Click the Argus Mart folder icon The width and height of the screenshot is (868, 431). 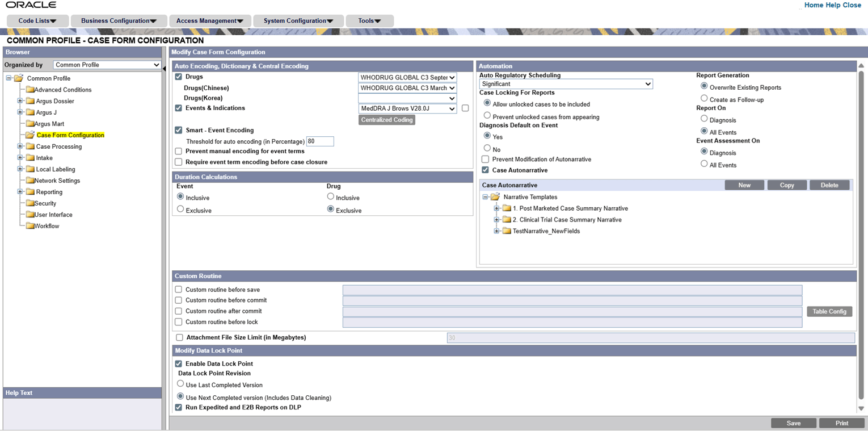[x=31, y=124]
